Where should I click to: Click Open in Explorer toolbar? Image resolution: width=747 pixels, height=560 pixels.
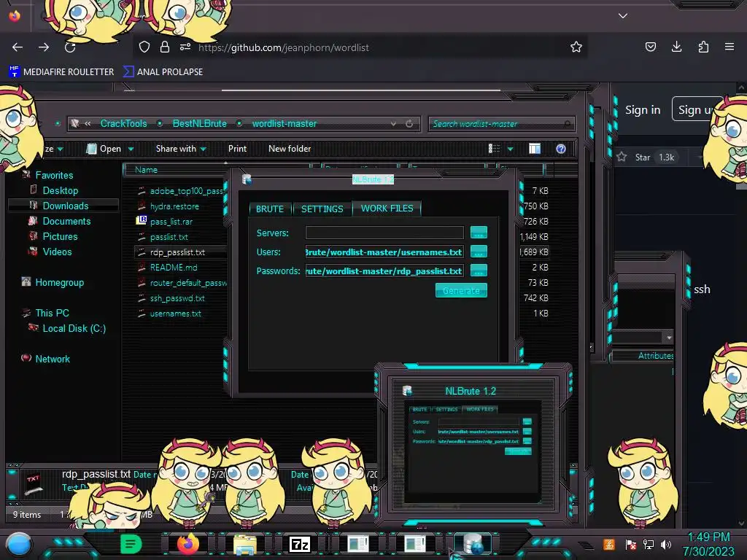pos(104,149)
